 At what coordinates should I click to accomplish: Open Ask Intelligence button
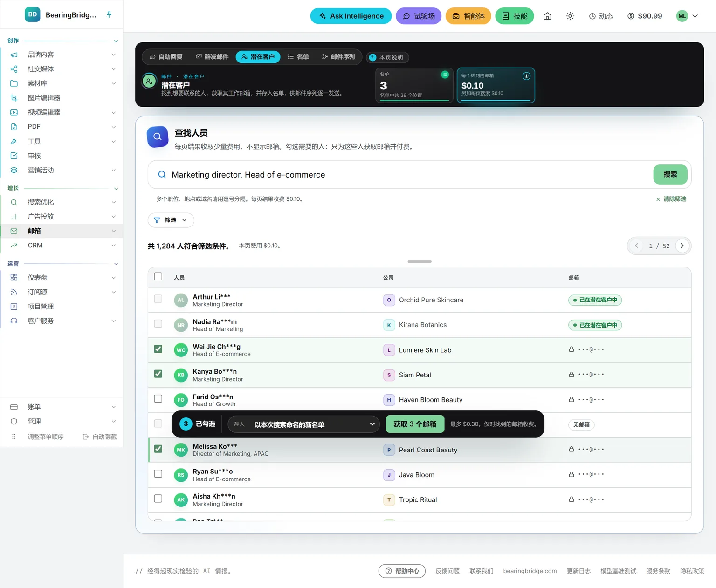coord(351,16)
